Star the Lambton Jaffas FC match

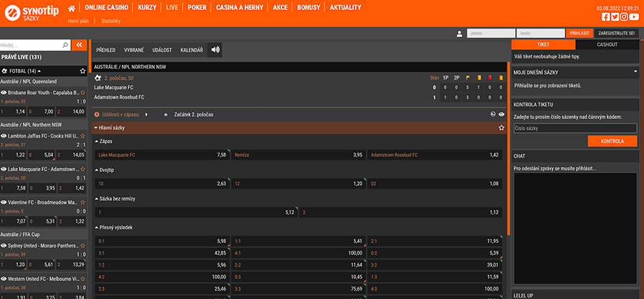coord(83,136)
